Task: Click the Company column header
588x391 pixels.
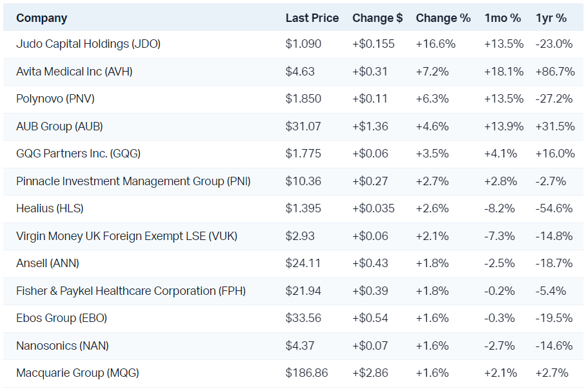Action: coord(42,18)
